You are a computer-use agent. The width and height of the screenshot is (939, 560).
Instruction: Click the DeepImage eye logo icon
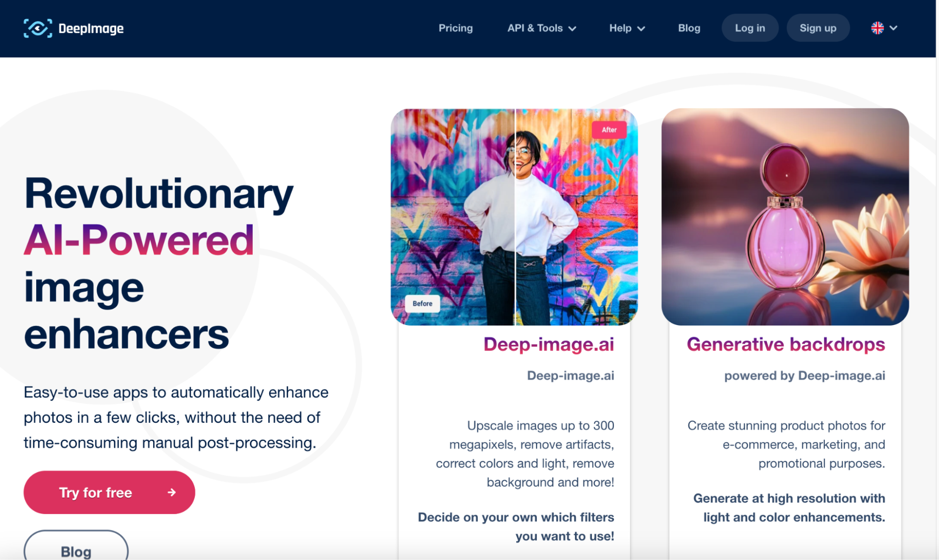38,28
